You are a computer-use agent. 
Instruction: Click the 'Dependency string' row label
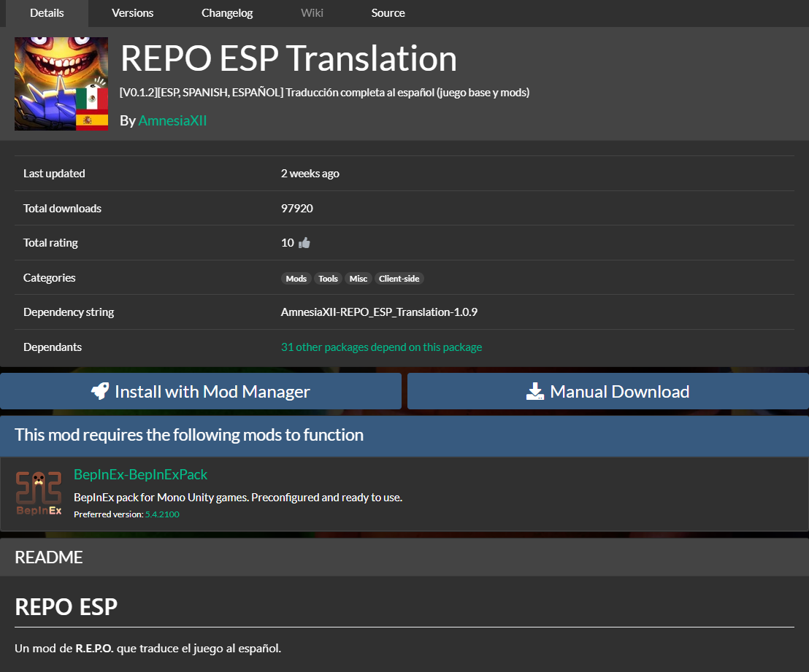point(69,312)
